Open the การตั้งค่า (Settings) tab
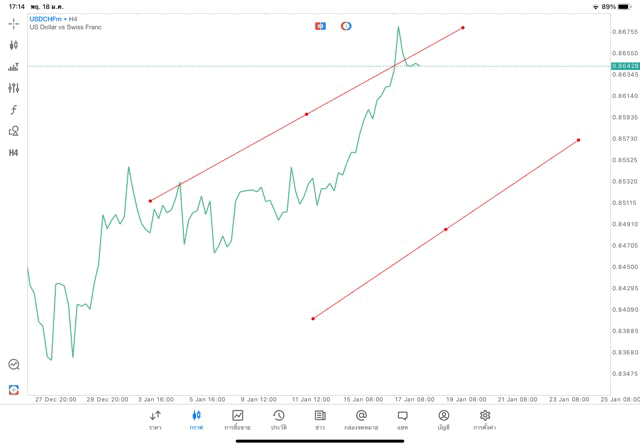This screenshot has height=447, width=640. point(485,419)
